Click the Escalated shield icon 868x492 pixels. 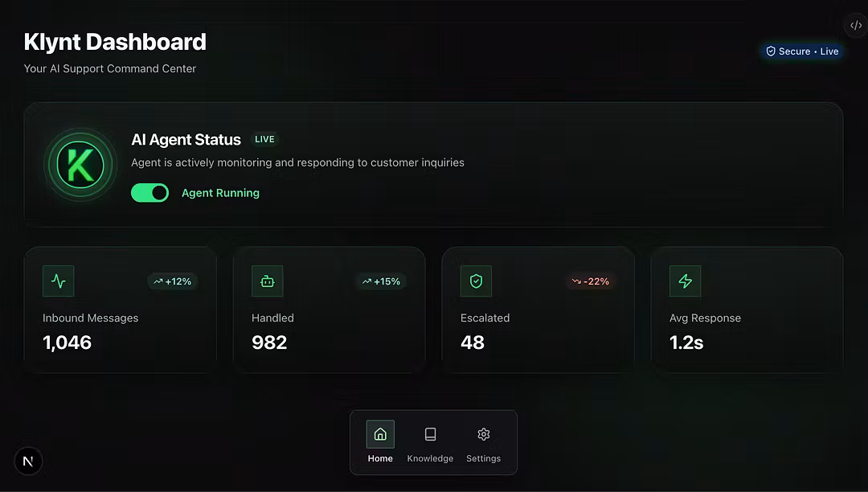pyautogui.click(x=476, y=281)
